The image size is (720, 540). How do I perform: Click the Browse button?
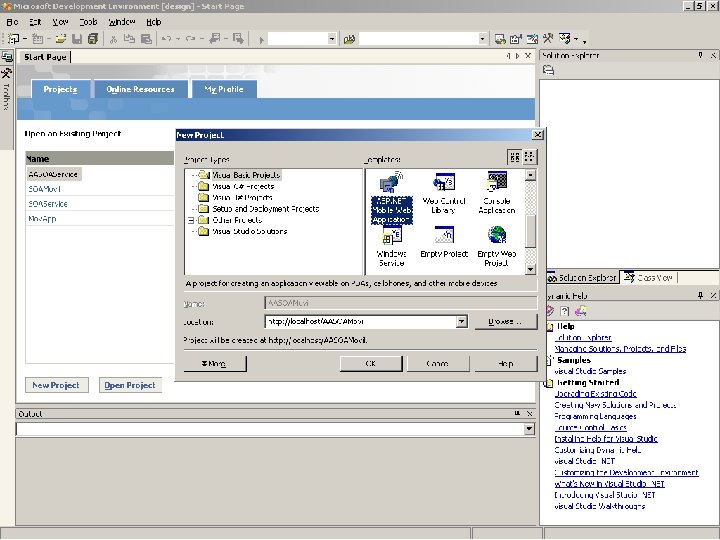(505, 321)
